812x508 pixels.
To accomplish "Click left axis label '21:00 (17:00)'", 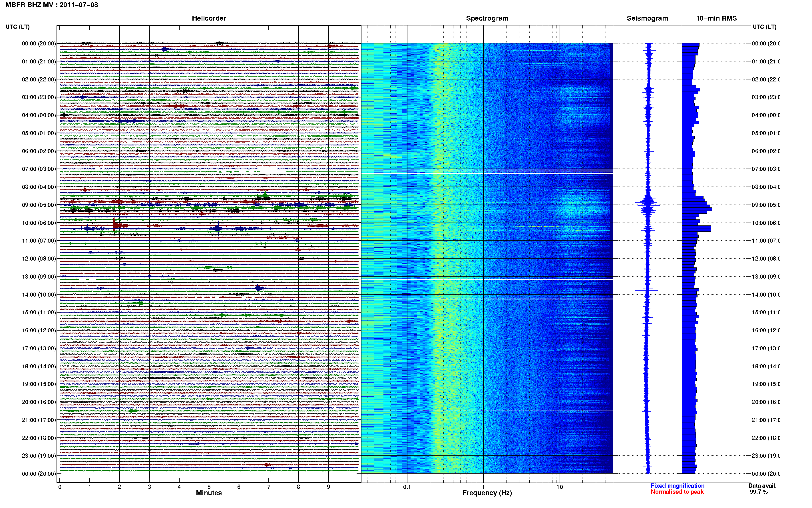I will click(x=39, y=420).
